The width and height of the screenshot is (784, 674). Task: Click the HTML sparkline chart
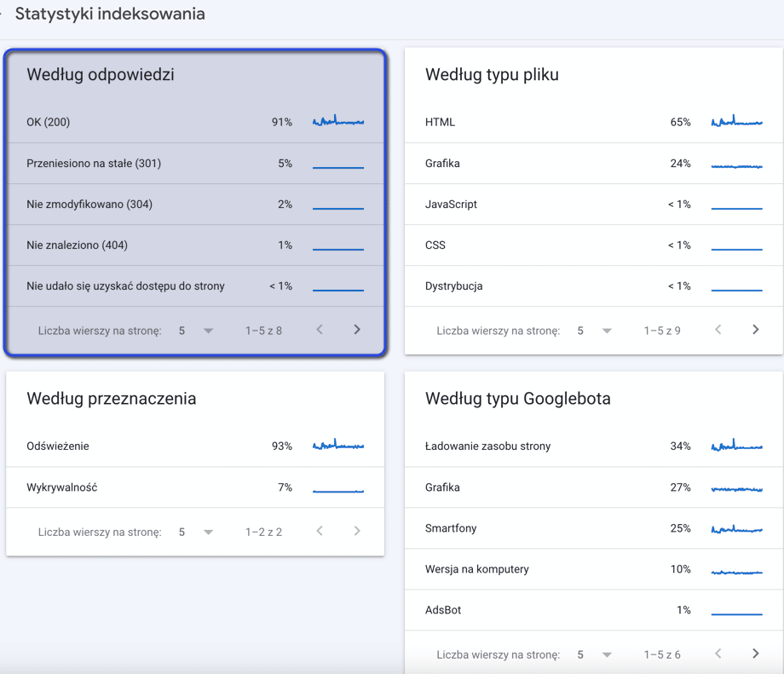(x=735, y=122)
